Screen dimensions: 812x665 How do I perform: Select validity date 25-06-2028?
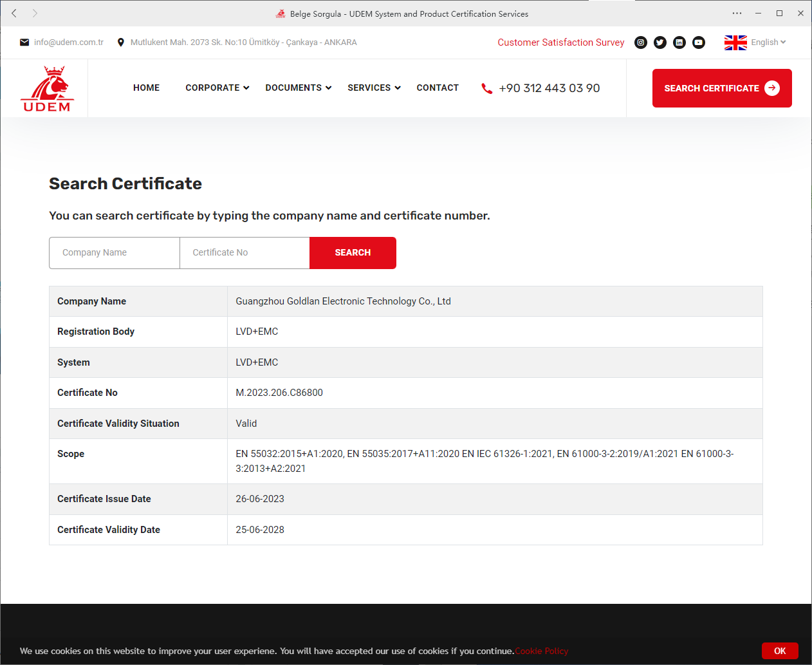[x=260, y=530]
